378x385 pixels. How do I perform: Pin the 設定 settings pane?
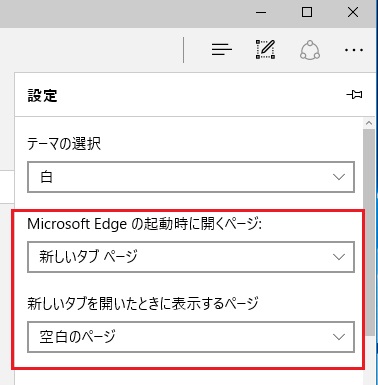354,95
